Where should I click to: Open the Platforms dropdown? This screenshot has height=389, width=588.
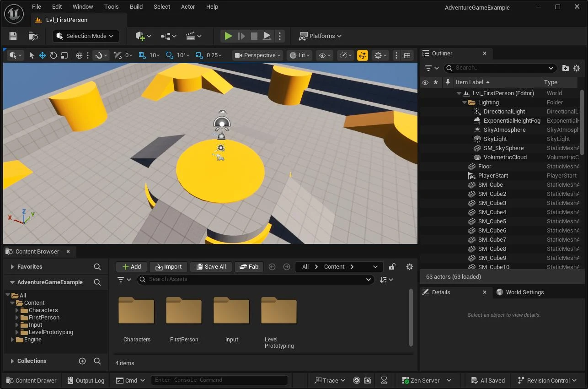320,36
